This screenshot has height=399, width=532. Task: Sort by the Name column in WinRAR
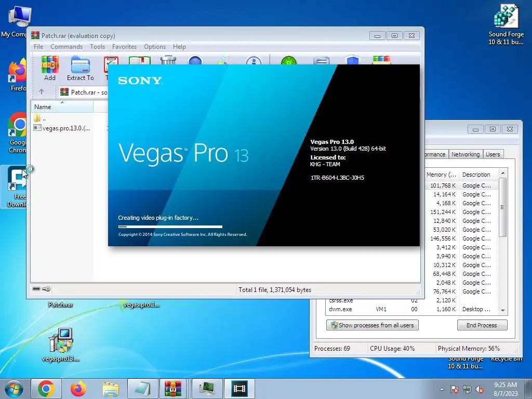click(x=62, y=107)
